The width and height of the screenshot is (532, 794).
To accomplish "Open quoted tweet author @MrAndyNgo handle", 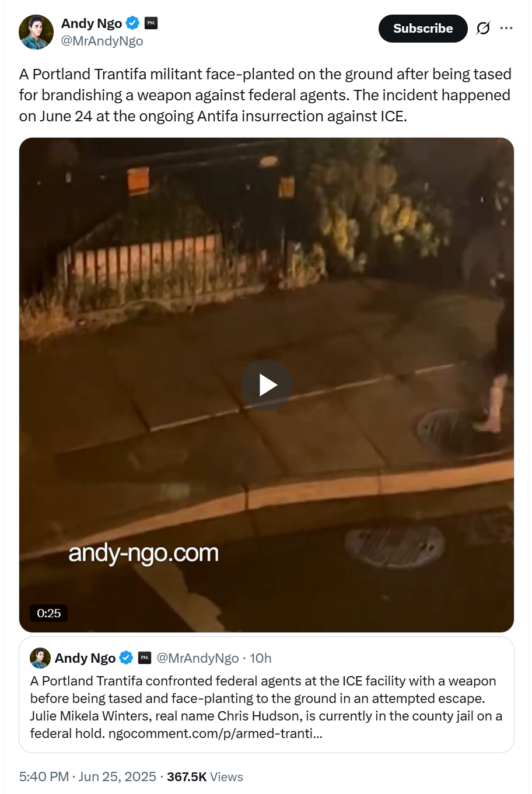I will [198, 658].
